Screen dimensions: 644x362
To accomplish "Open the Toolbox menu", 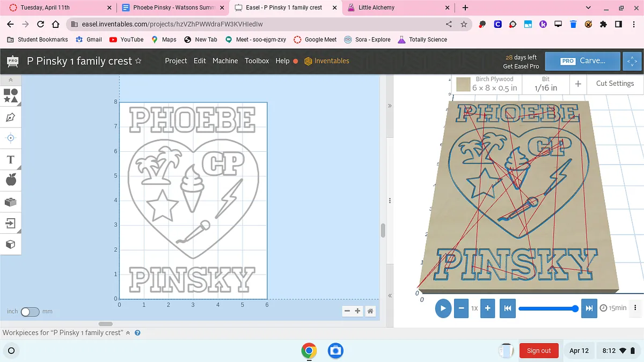I will coord(257,61).
